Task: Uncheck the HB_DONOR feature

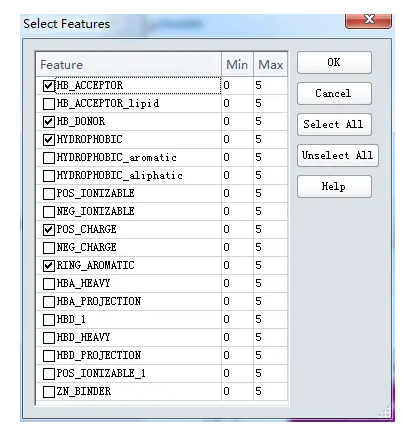Action: [x=49, y=122]
